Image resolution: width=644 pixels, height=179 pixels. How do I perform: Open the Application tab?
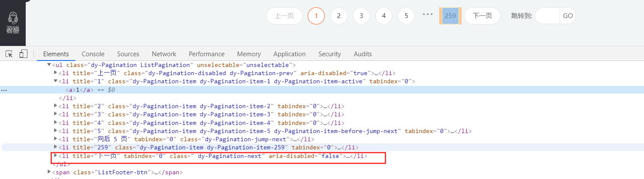tap(290, 54)
